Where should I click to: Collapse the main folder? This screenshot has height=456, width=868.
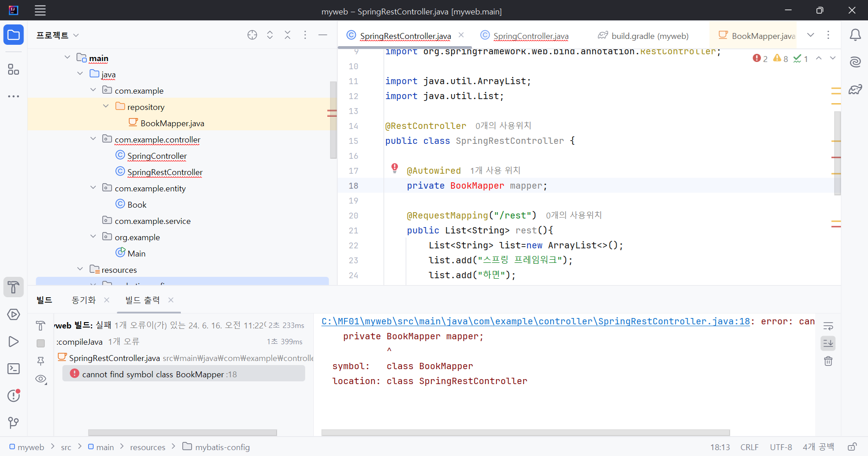click(67, 57)
